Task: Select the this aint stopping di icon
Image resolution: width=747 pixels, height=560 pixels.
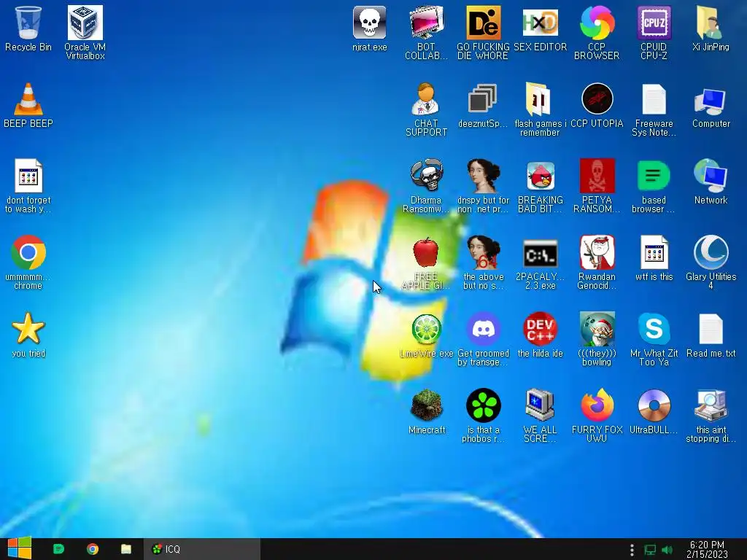Action: click(x=711, y=405)
